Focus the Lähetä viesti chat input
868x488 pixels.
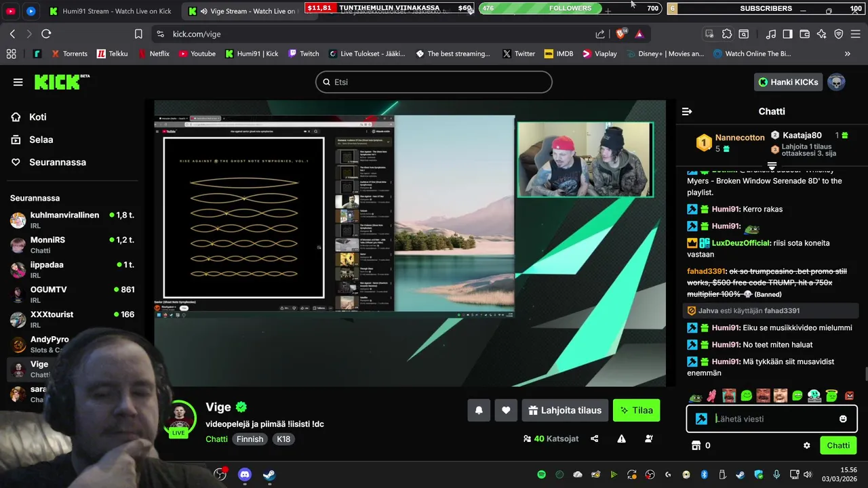772,419
